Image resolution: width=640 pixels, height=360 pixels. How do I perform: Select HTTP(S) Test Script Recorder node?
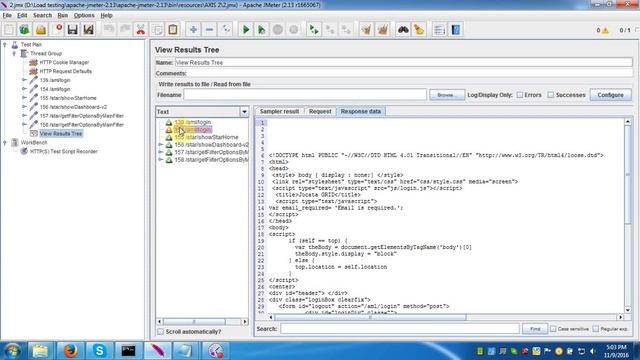(x=64, y=151)
